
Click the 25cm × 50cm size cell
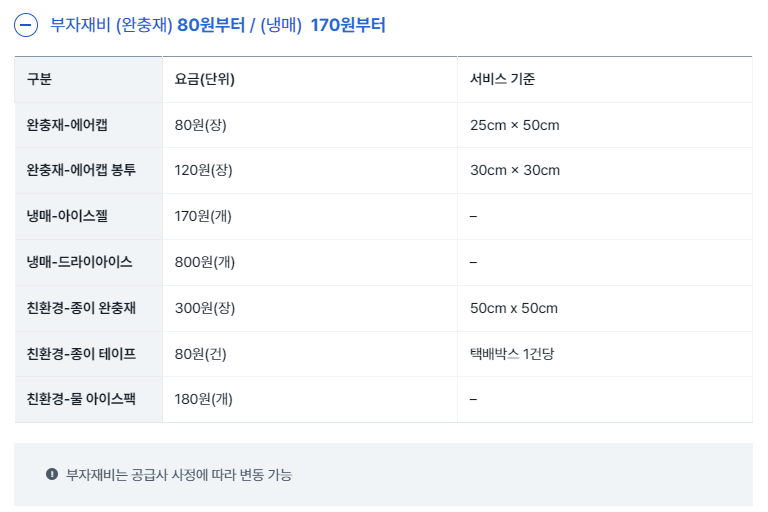tap(514, 125)
